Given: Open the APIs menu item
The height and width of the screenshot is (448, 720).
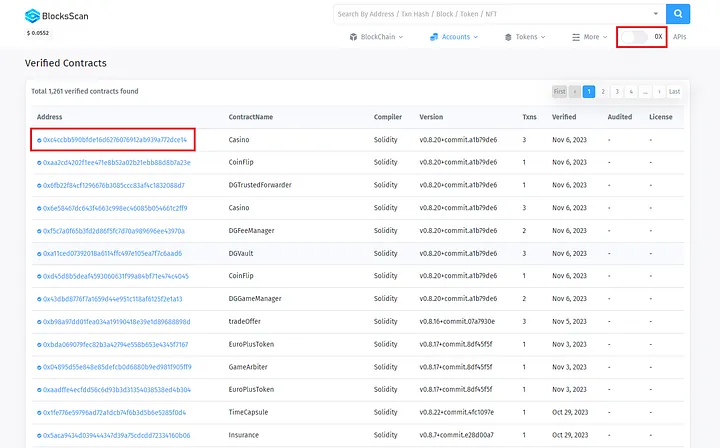Looking at the screenshot, I should [x=680, y=37].
